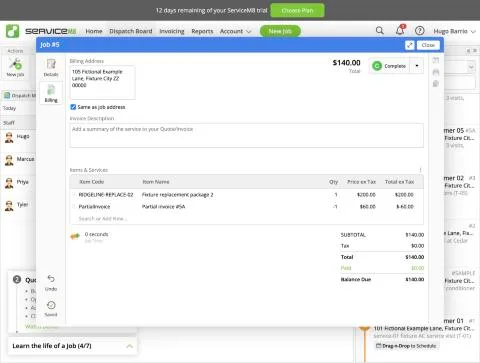This screenshot has height=363, width=480.
Task: Click the Tax amount $0.00
Action: (417, 246)
